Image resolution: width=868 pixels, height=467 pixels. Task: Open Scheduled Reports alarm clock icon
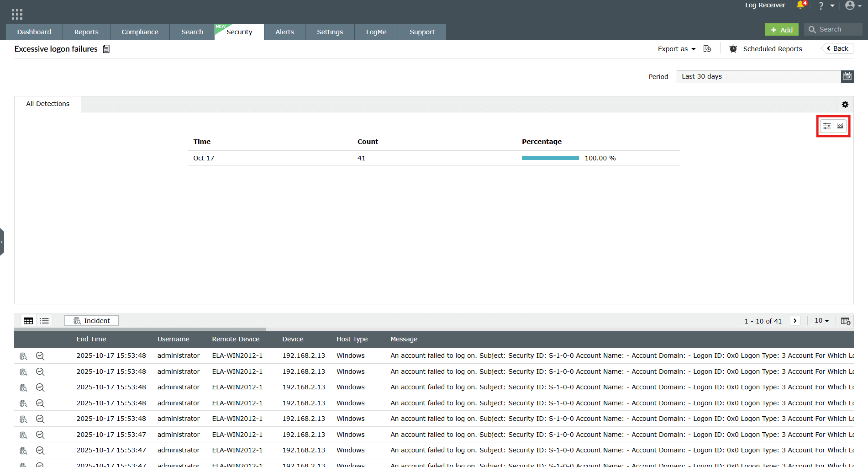click(x=733, y=48)
